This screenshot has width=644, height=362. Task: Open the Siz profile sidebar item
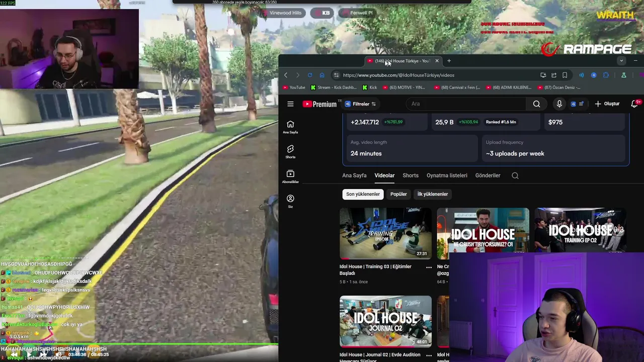[290, 202]
